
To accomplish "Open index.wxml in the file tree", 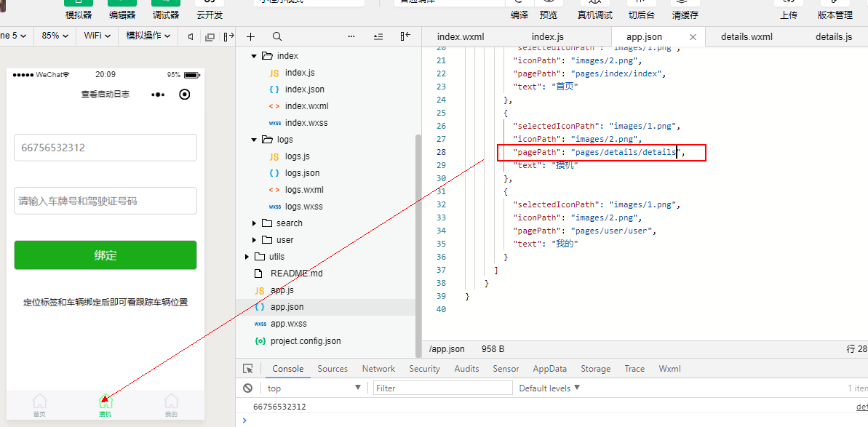I will (307, 105).
